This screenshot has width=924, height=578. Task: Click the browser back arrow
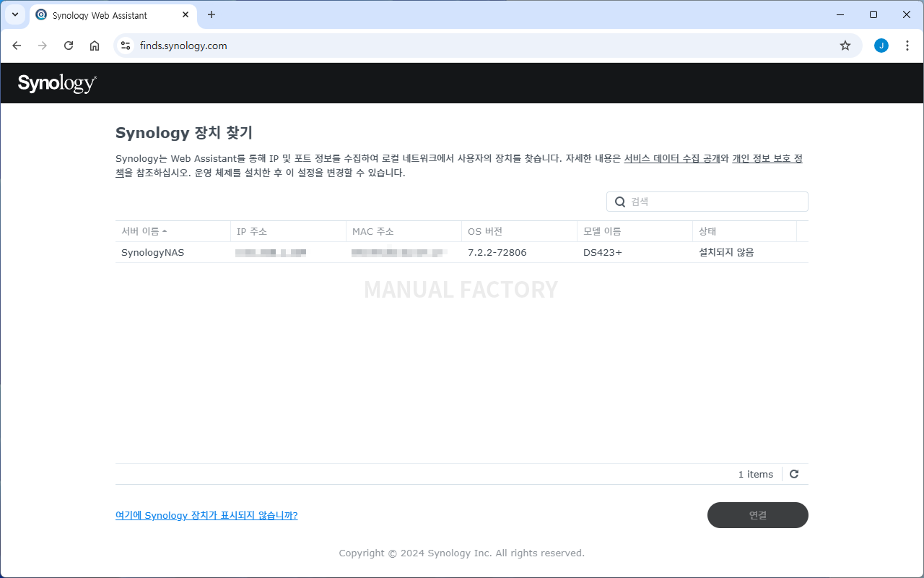pyautogui.click(x=17, y=46)
